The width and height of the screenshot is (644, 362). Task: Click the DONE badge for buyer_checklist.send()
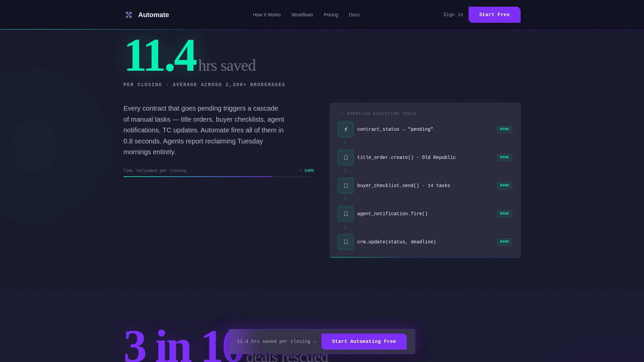tap(504, 186)
